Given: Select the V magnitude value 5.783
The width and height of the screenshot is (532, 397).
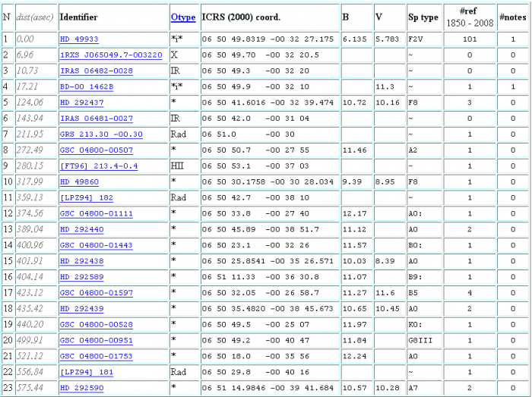Looking at the screenshot, I should (387, 39).
